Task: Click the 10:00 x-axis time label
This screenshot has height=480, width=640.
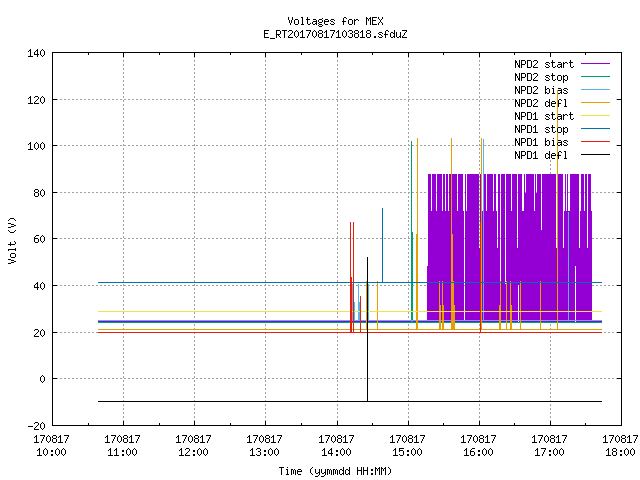Action: point(51,452)
